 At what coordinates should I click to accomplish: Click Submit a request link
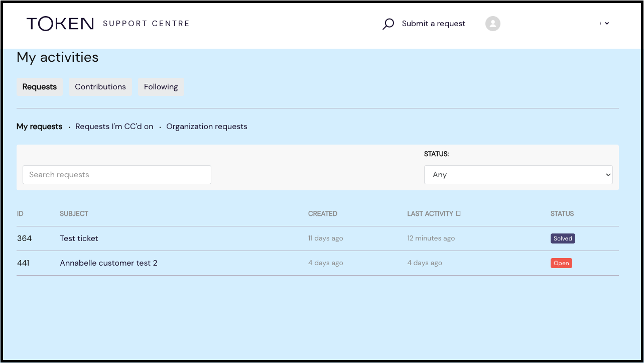tap(434, 24)
